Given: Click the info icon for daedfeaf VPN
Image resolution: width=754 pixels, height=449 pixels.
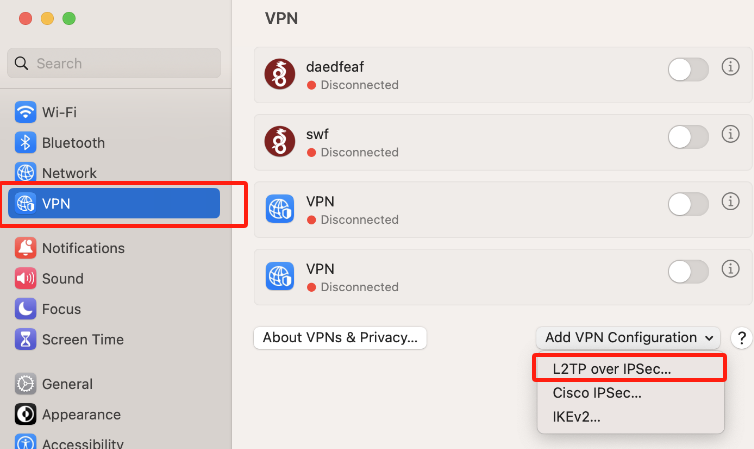Looking at the screenshot, I should (730, 66).
